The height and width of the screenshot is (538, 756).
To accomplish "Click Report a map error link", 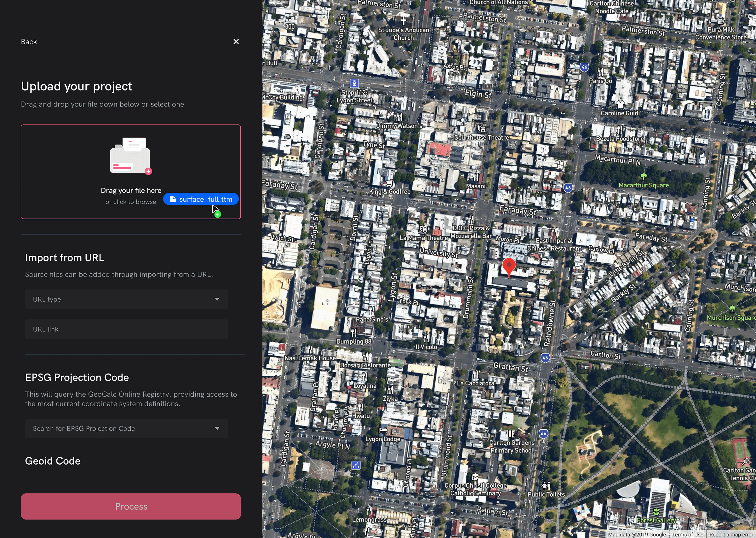I will tap(731, 534).
